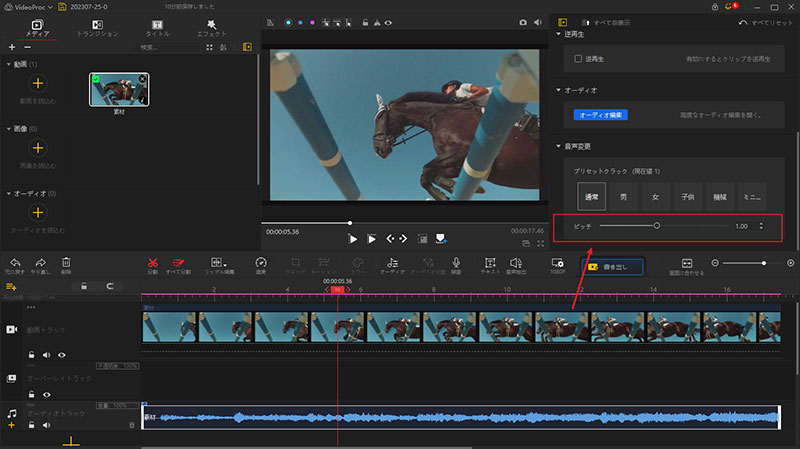This screenshot has width=800, height=449.
Task: Click the speaker volume icon above preview
Action: pyautogui.click(x=538, y=22)
